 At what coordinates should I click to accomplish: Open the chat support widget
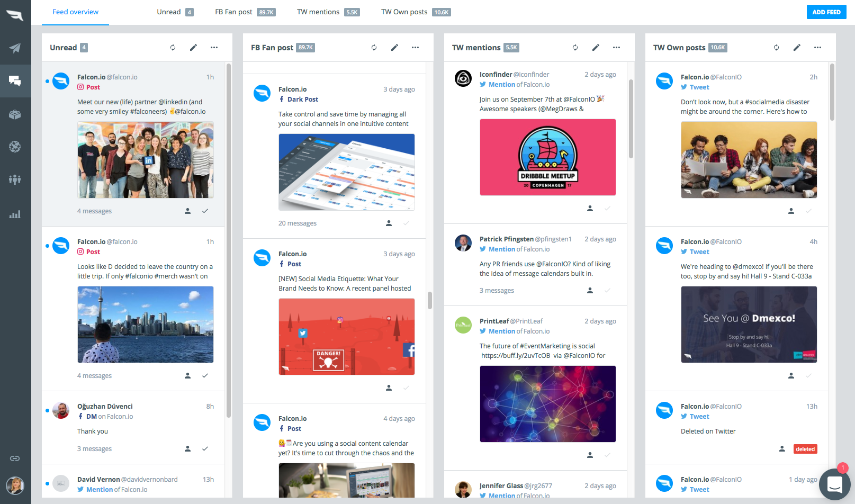point(834,484)
